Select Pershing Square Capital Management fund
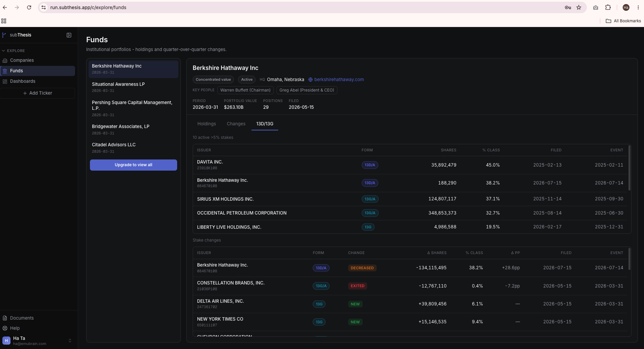This screenshot has height=349, width=644. 134,108
